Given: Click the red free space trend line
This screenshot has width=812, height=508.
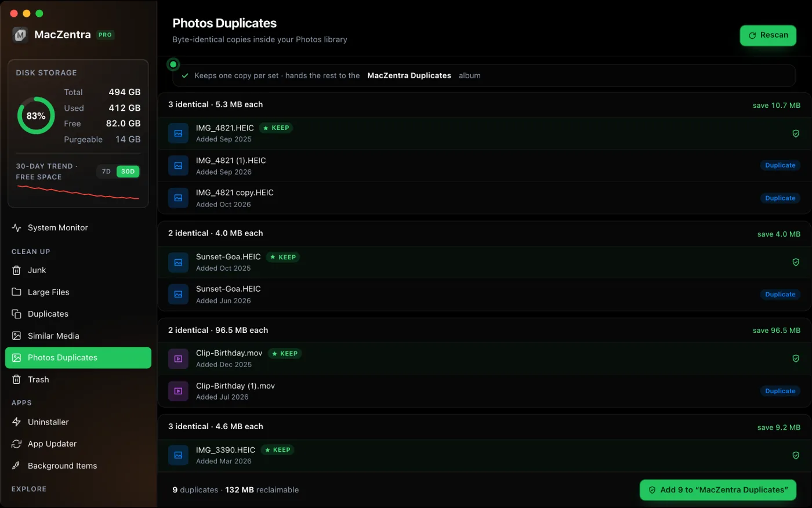Looking at the screenshot, I should tap(78, 193).
